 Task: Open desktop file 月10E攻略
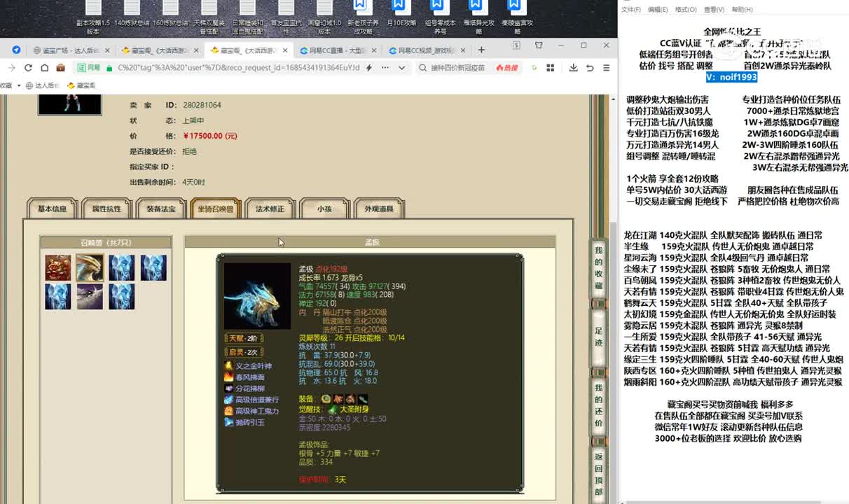pos(401,14)
